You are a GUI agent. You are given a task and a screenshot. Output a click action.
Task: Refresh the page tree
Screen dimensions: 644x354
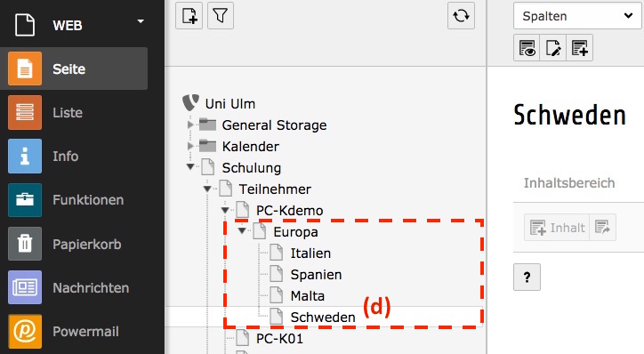(x=461, y=16)
